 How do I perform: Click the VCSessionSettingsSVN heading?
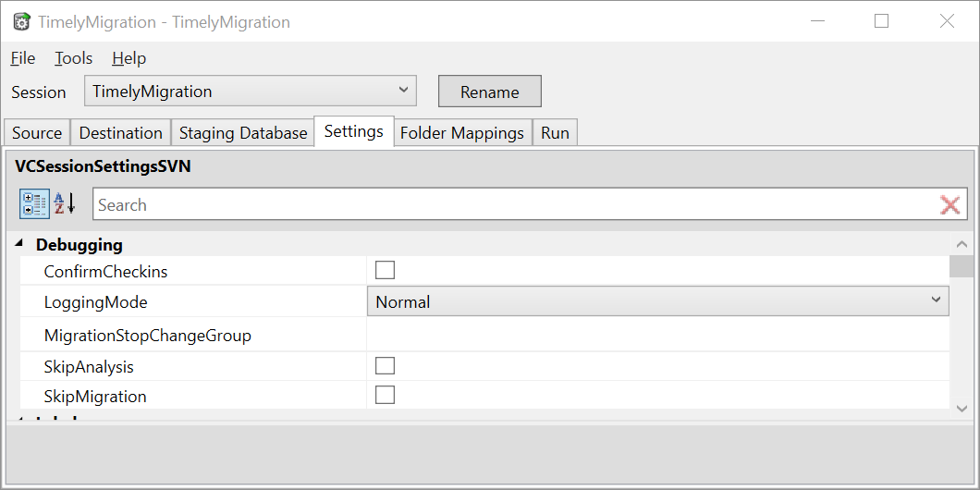(104, 166)
